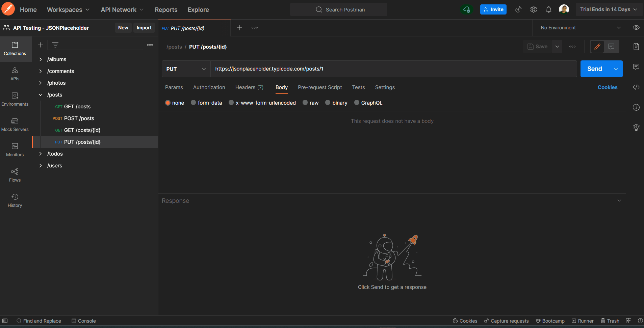Expand the /albums collection folder
644x328 pixels.
(41, 59)
